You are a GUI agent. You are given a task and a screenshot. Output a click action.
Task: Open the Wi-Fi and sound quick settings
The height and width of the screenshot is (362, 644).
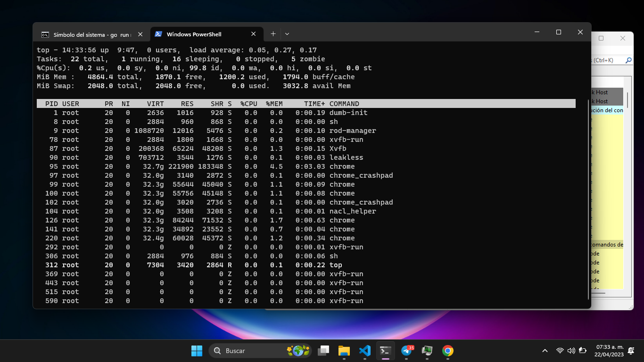pos(565,351)
